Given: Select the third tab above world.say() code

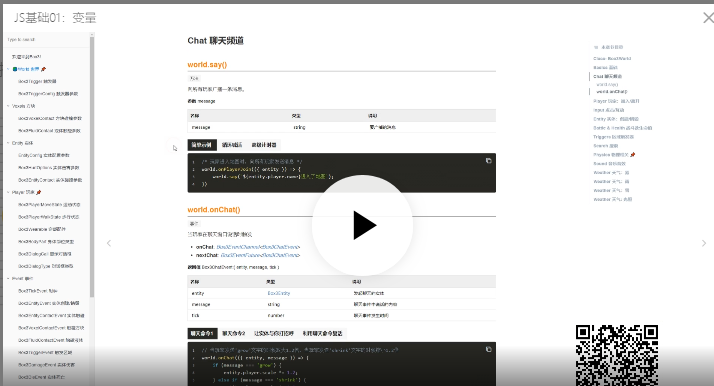Looking at the screenshot, I should 264,145.
